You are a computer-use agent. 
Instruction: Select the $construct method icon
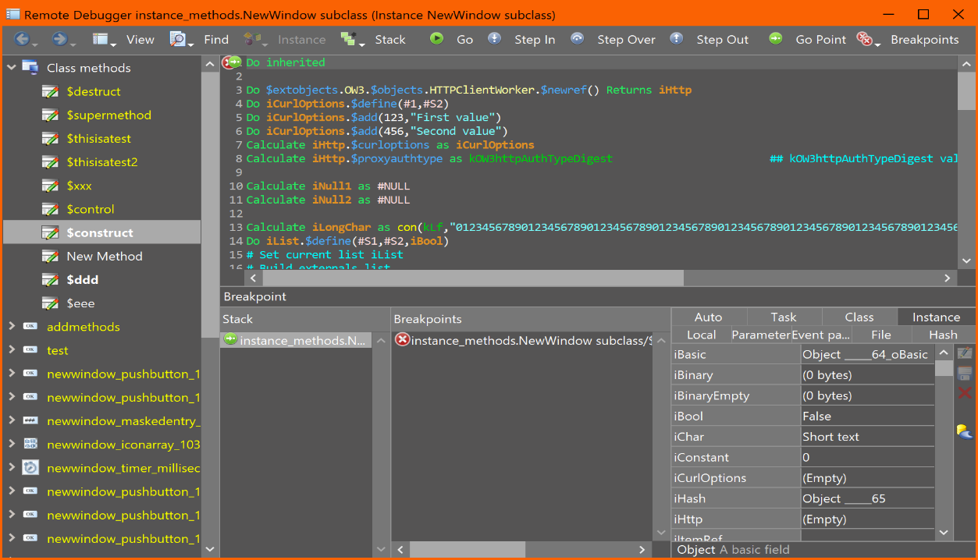coord(50,232)
